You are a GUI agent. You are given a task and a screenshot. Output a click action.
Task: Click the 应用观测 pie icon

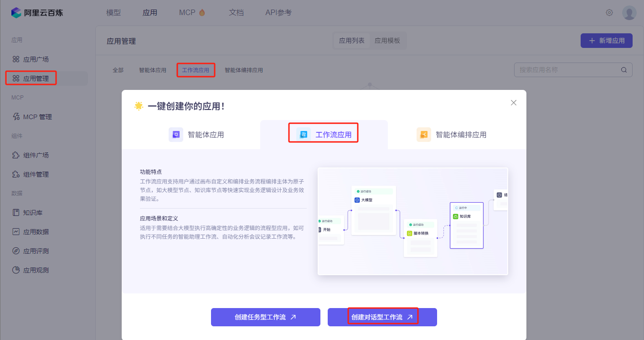(16, 270)
